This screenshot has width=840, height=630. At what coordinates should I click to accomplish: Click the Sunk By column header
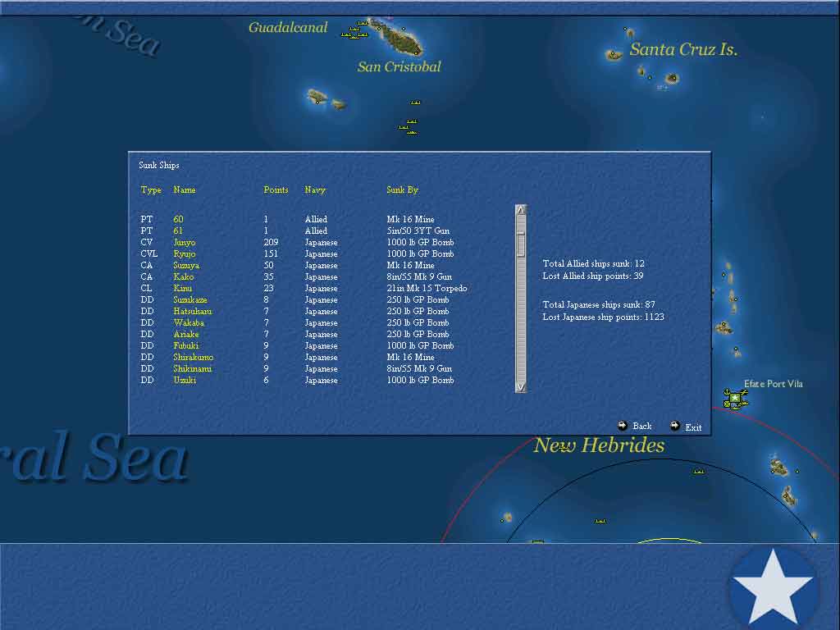point(402,190)
